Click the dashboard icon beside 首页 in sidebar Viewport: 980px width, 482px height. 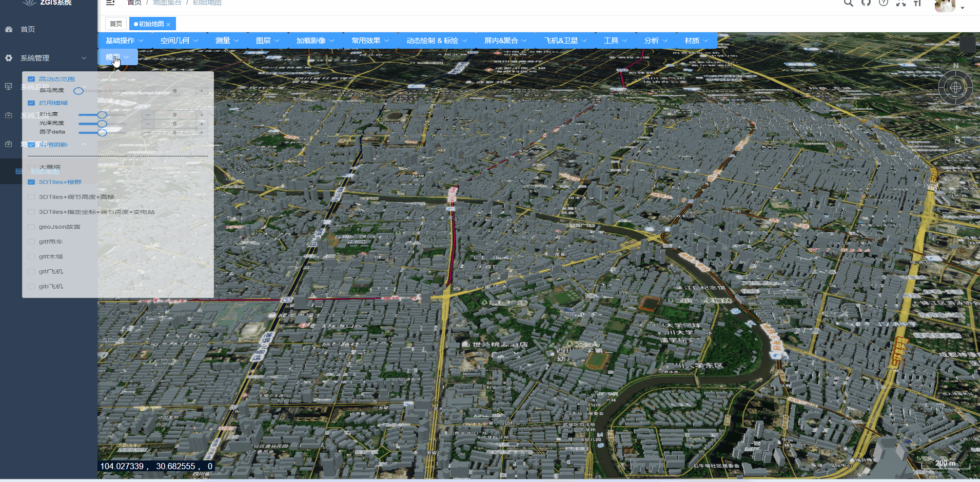click(x=9, y=29)
